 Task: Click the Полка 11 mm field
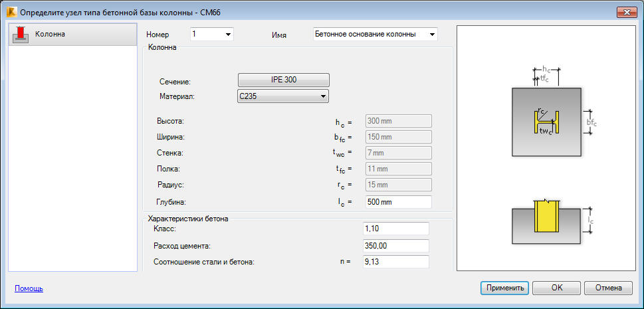[x=398, y=169]
